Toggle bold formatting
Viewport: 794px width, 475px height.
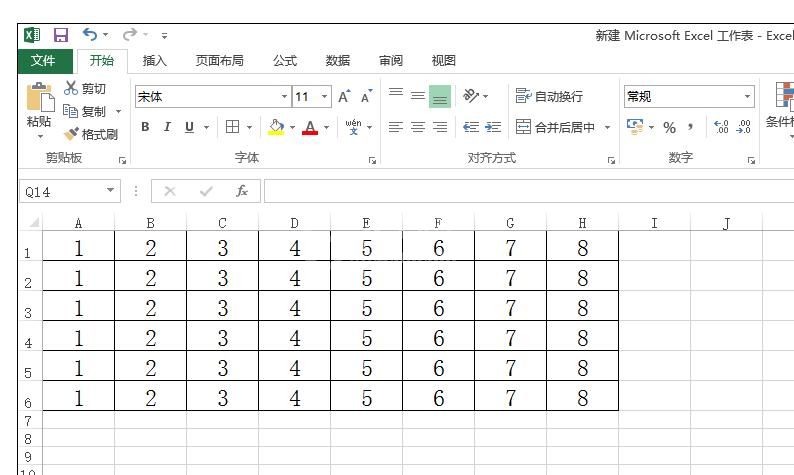[x=145, y=127]
